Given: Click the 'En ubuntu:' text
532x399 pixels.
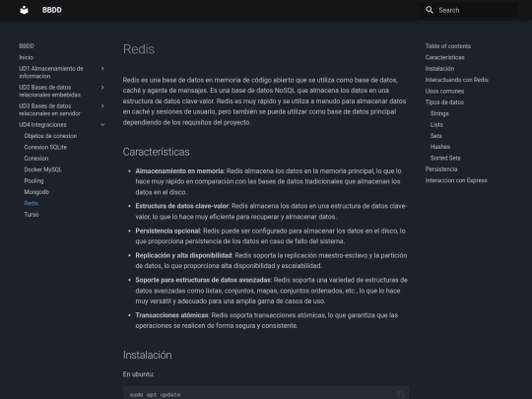Looking at the screenshot, I should pyautogui.click(x=139, y=374).
